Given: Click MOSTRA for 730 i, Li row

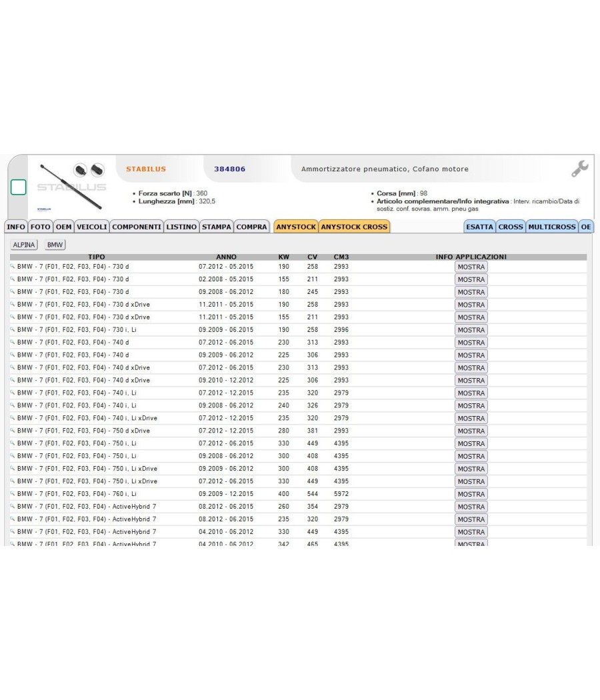Looking at the screenshot, I should [471, 330].
